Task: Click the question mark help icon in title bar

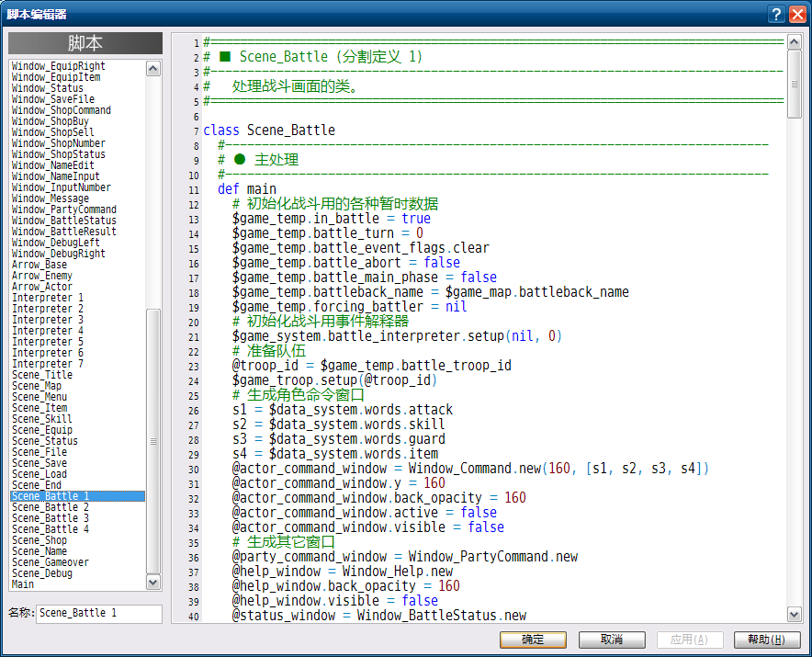Action: (x=776, y=14)
